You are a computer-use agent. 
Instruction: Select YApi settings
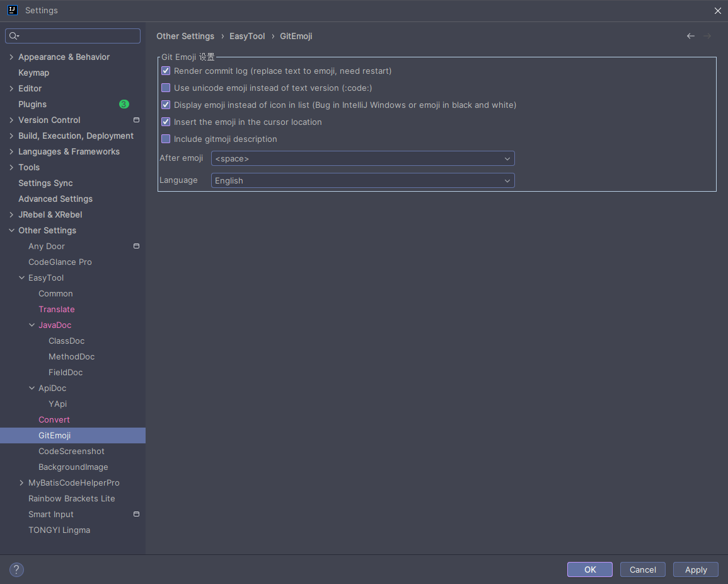pyautogui.click(x=57, y=404)
